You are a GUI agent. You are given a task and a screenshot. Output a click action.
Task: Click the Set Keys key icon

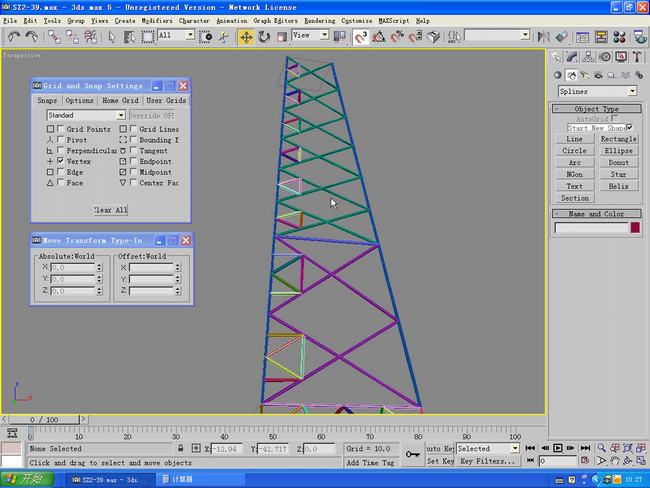click(412, 454)
